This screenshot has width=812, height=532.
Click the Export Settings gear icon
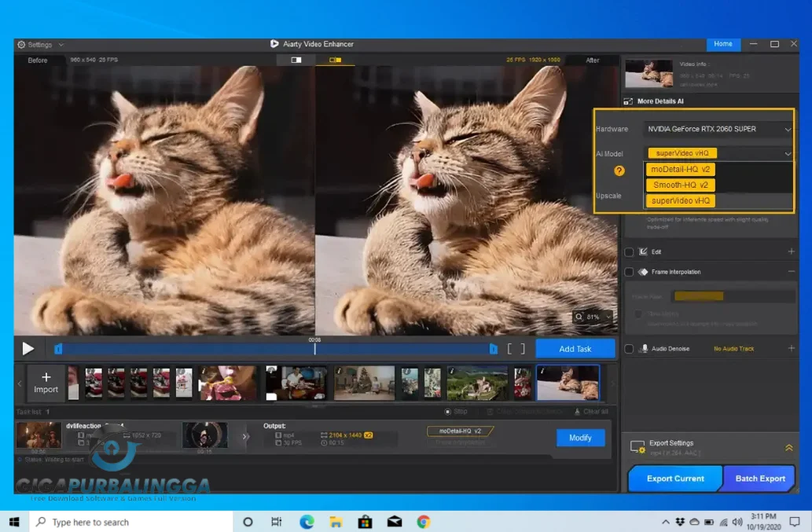pyautogui.click(x=637, y=447)
